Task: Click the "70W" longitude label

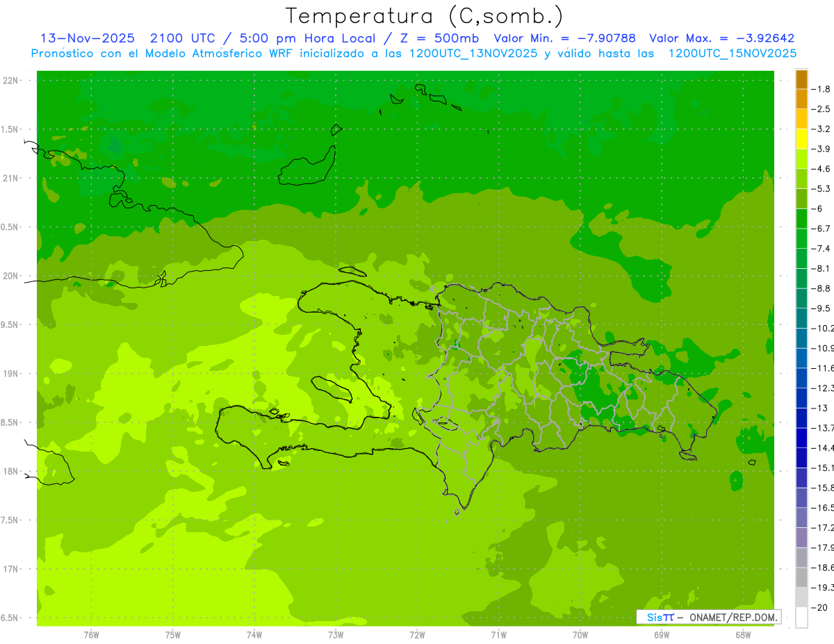Action: coord(580,635)
